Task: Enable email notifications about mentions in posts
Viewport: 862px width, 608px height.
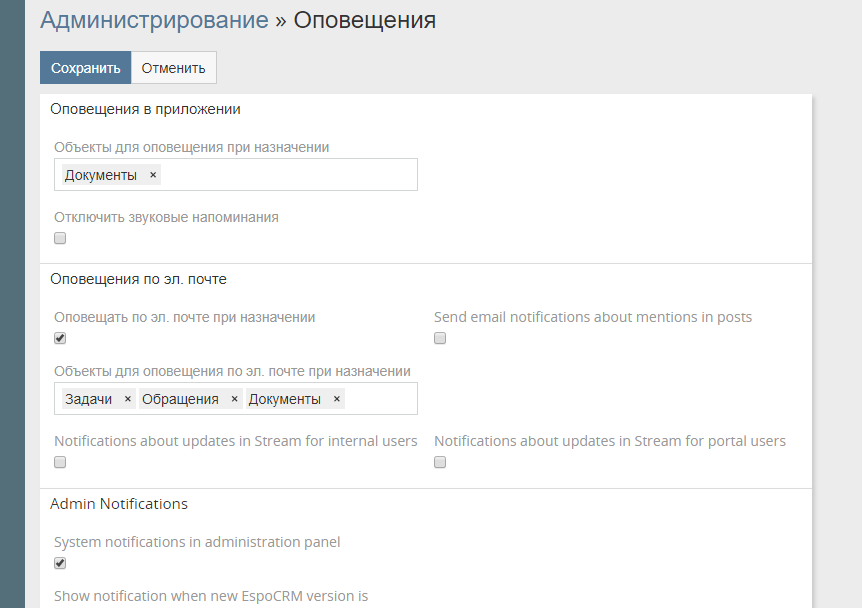Action: (440, 338)
